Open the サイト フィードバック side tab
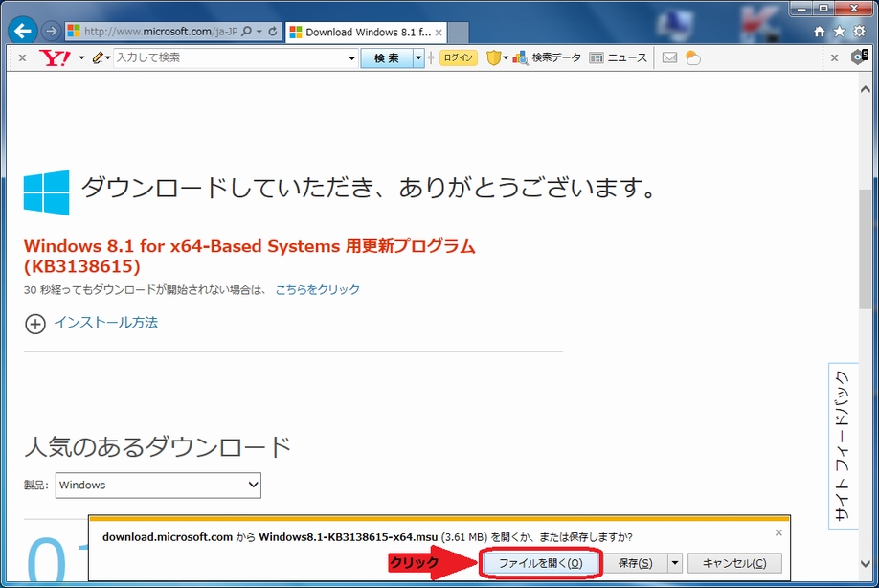Viewport: 879px width, 588px height. (x=843, y=445)
